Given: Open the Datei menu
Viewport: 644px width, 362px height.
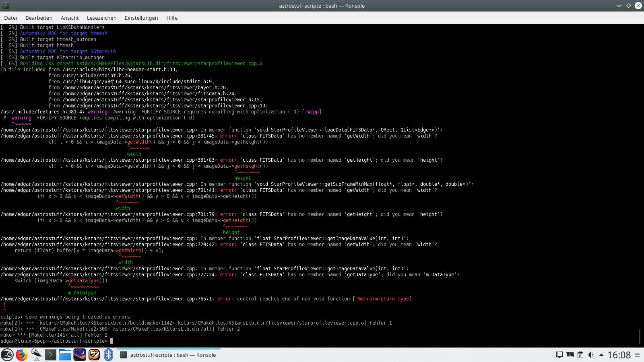Looking at the screenshot, I should click(x=10, y=18).
